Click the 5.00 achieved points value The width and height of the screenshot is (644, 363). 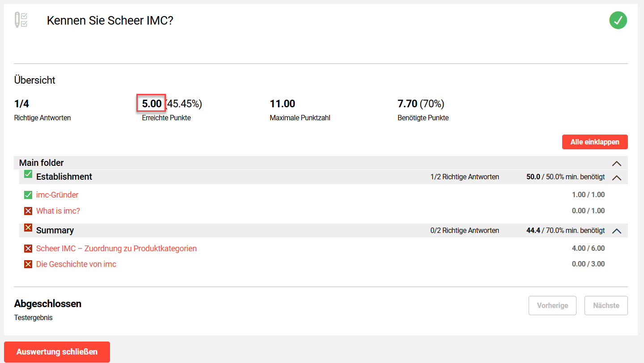tap(152, 104)
